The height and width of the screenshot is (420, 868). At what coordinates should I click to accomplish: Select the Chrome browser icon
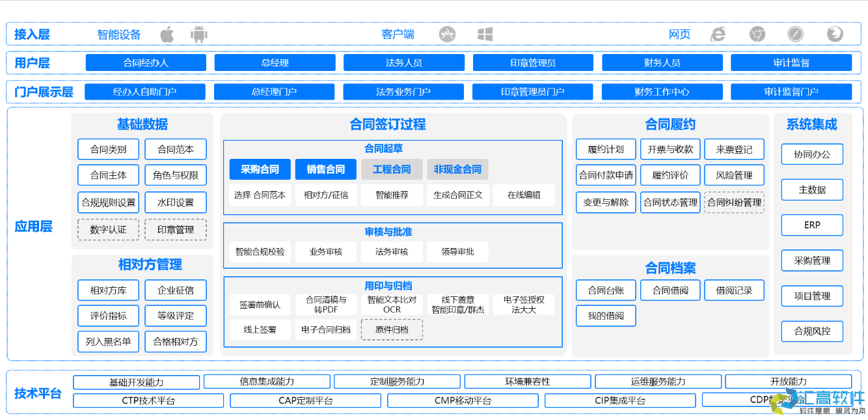757,33
